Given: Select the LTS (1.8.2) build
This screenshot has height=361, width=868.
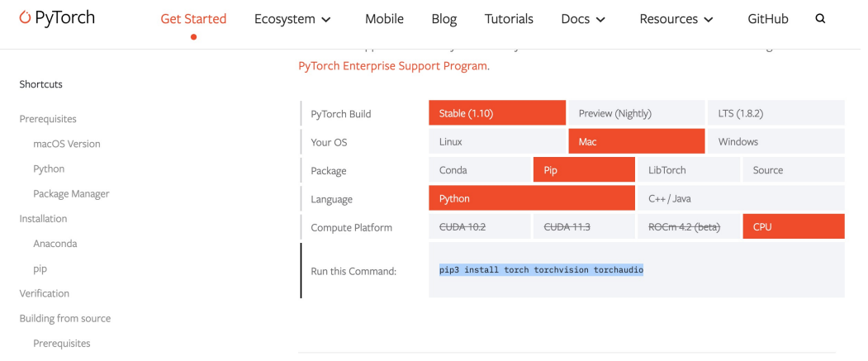Looking at the screenshot, I should (x=776, y=113).
